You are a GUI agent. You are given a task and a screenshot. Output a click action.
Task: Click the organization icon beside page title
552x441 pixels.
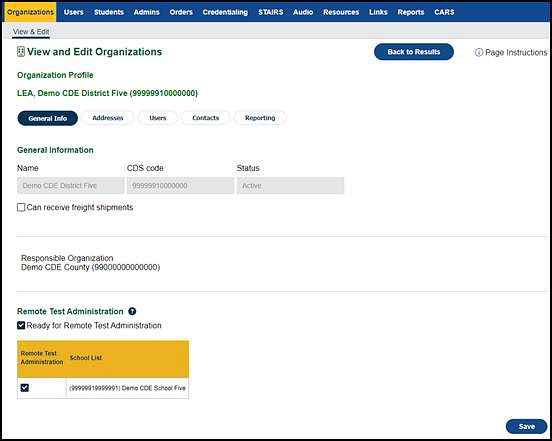click(x=21, y=52)
